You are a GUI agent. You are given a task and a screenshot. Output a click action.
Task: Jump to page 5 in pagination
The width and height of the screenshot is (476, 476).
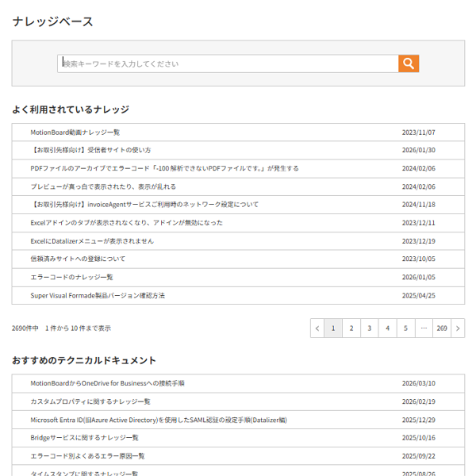tap(405, 328)
